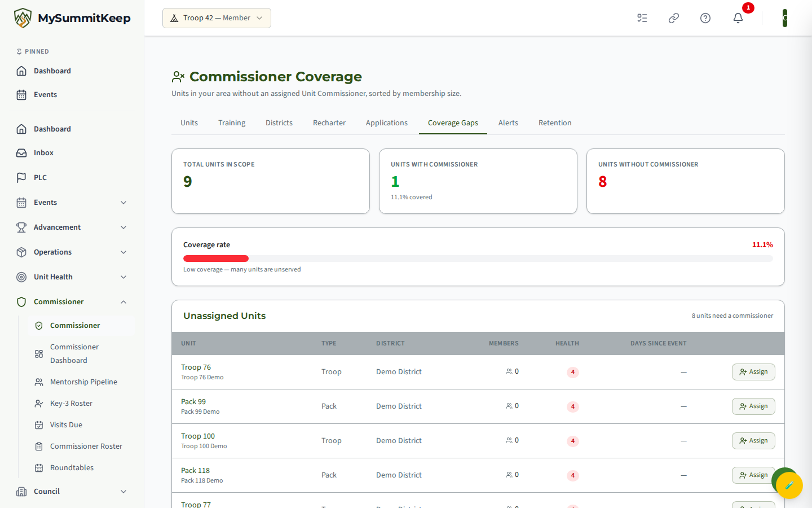Assign a commissioner to Pack 99

753,406
